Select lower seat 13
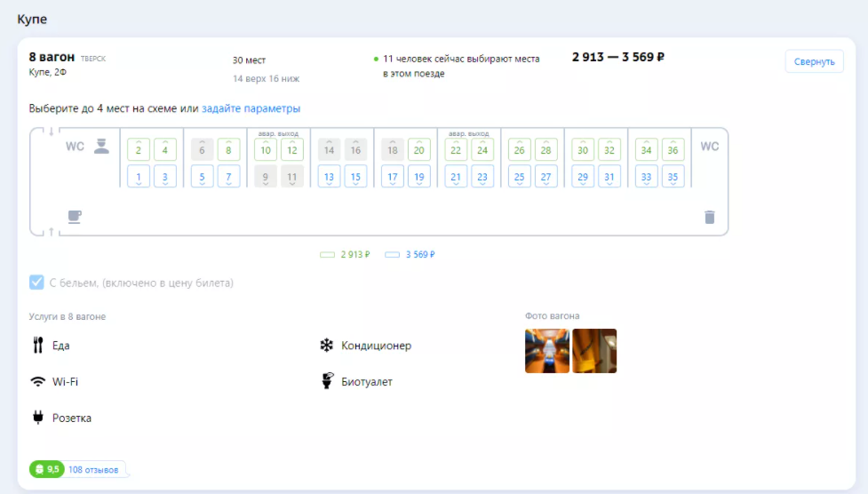This screenshot has height=494, width=868. tap(329, 177)
